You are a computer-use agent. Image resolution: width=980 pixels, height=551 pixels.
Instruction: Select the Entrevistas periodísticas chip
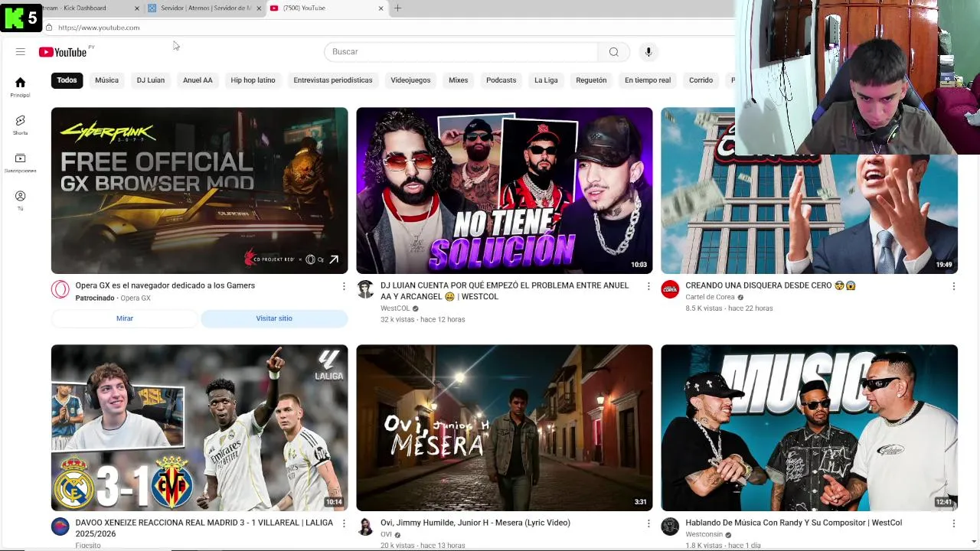(333, 80)
